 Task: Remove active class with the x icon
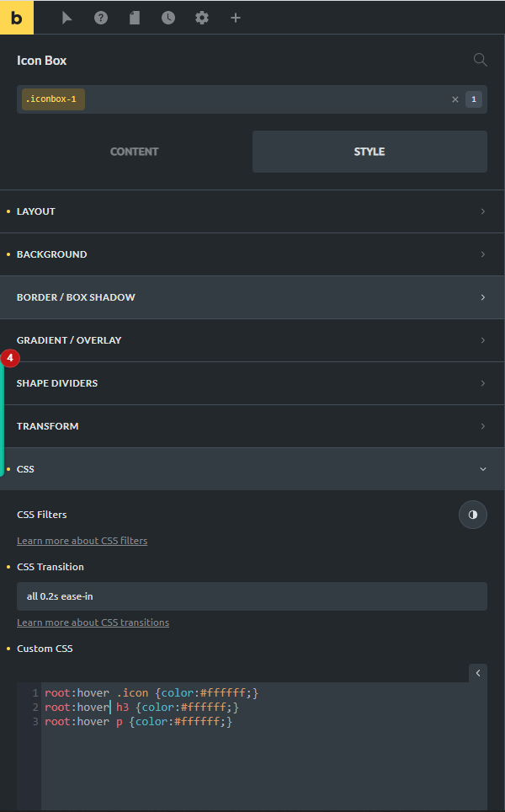[455, 99]
